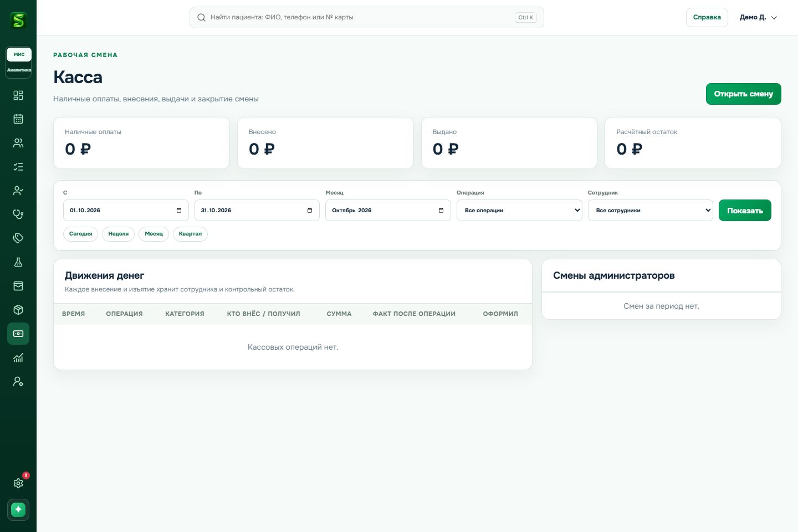Image resolution: width=798 pixels, height=532 pixels.
Task: Switch to the "Аналитика" mode tab
Action: [x=19, y=70]
